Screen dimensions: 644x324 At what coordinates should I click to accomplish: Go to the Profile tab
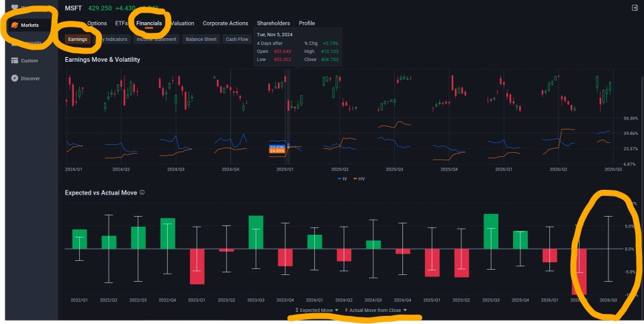coord(307,23)
